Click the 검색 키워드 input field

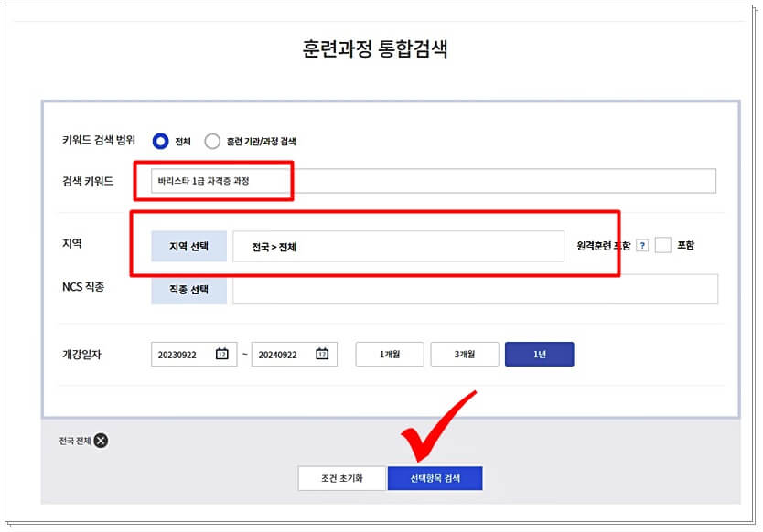pyautogui.click(x=433, y=181)
